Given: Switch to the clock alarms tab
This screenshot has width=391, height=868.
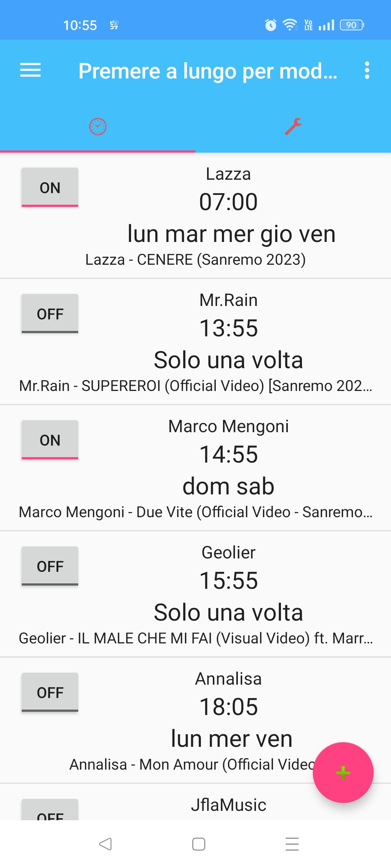Looking at the screenshot, I should click(98, 127).
